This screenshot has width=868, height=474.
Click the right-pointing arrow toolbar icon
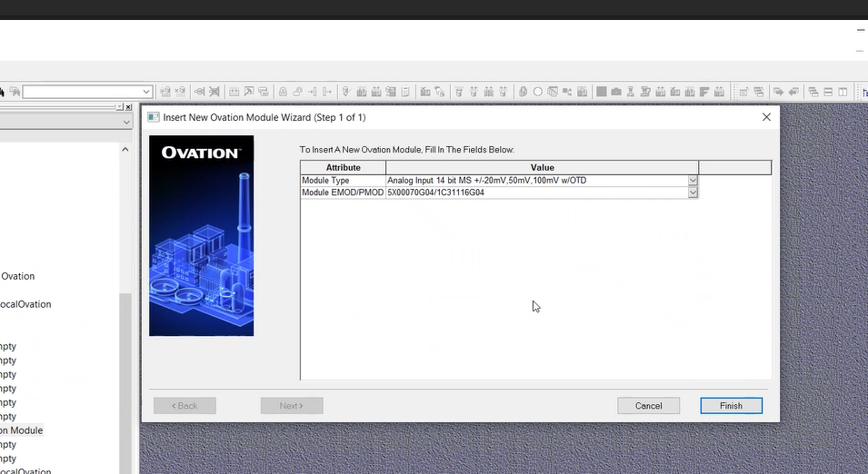coord(778,92)
